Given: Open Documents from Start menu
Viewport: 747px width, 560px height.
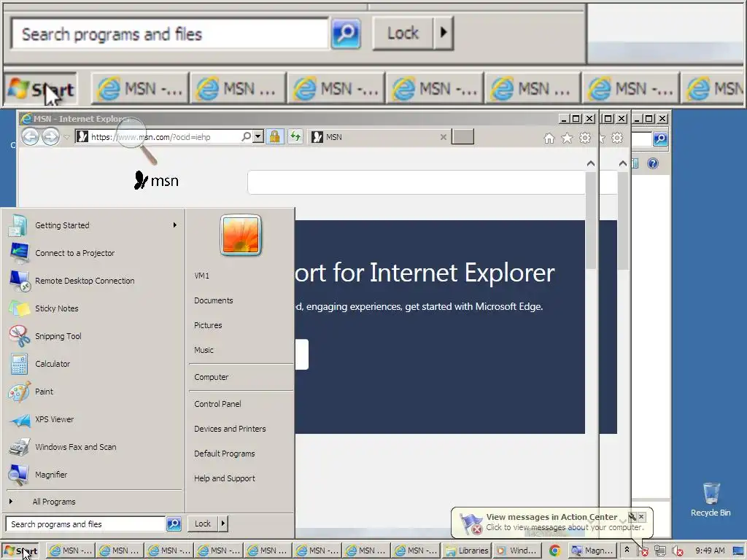Looking at the screenshot, I should pos(241,300).
